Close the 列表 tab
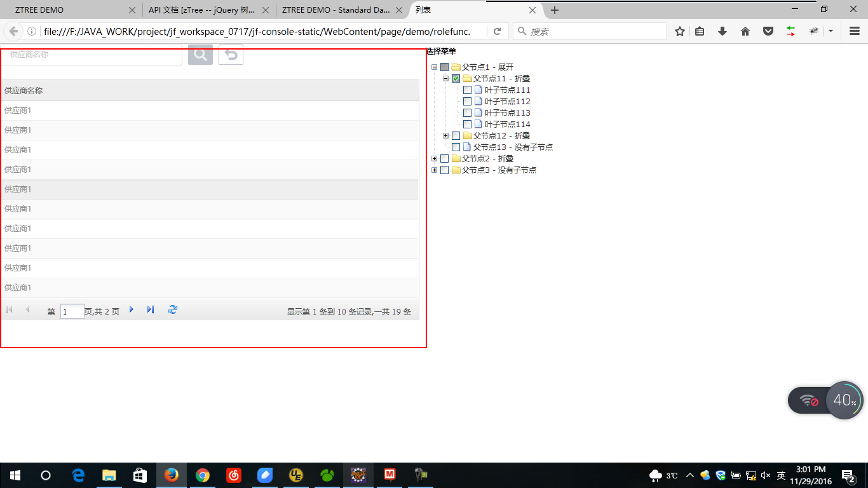This screenshot has width=868, height=488. (x=532, y=10)
